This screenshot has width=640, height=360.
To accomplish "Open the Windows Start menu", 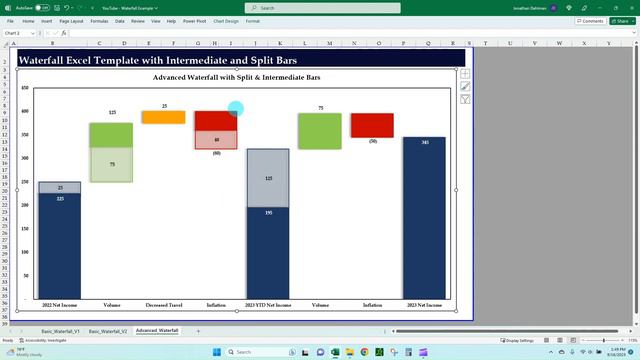I will tap(217, 352).
